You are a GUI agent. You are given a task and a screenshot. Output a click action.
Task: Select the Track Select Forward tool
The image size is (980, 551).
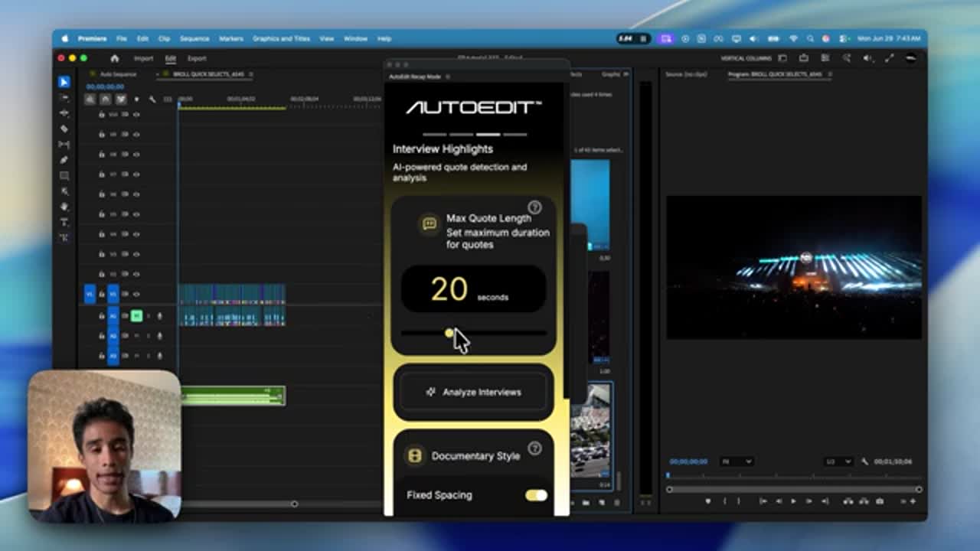click(x=64, y=98)
